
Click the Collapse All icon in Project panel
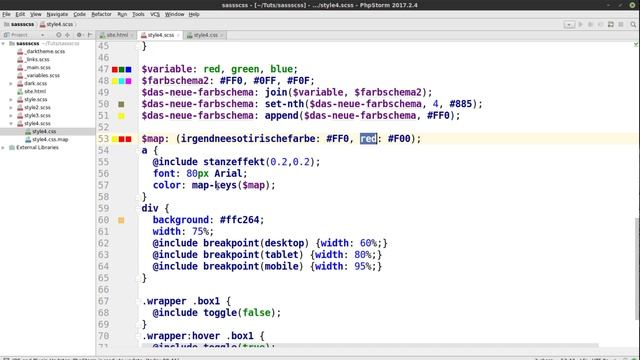68,35
